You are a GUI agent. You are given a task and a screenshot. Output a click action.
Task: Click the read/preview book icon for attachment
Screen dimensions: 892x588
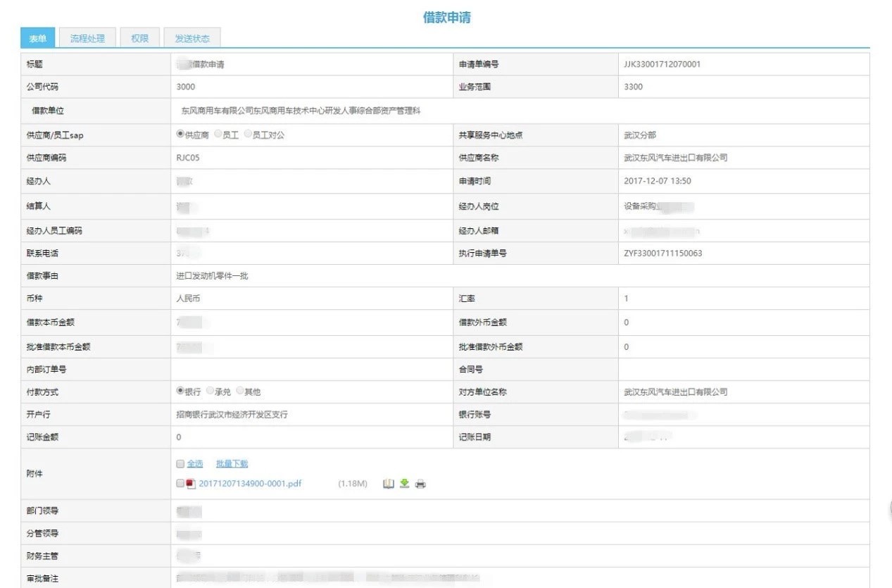[x=388, y=484]
